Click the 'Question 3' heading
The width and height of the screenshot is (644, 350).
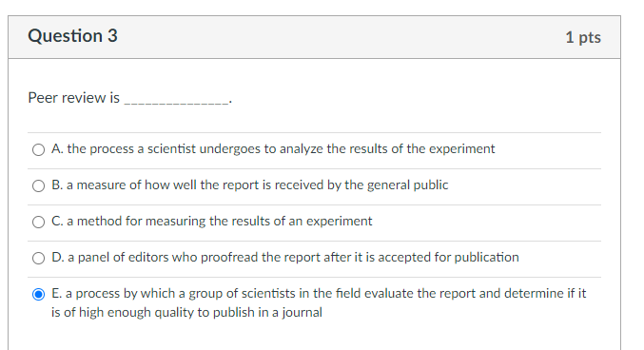[72, 36]
